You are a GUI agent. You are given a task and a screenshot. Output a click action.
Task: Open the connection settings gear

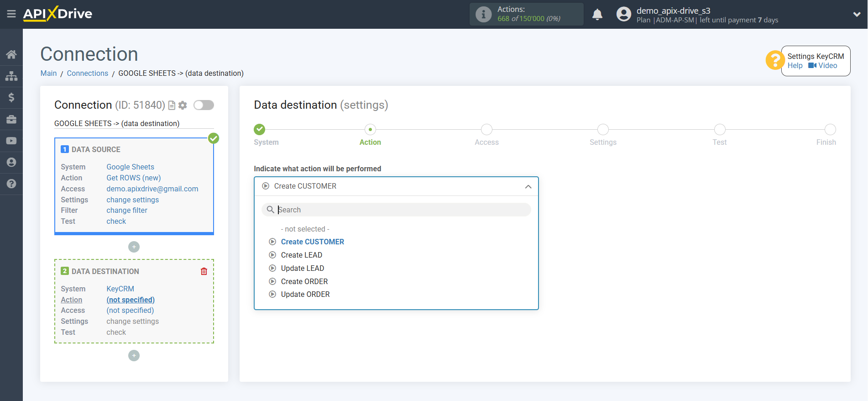pos(183,106)
